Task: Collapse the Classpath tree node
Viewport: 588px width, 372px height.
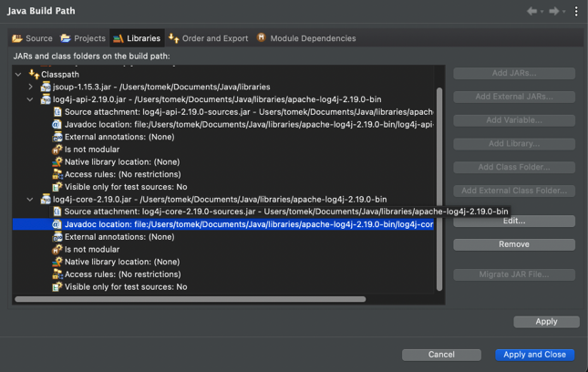Action: (20, 74)
